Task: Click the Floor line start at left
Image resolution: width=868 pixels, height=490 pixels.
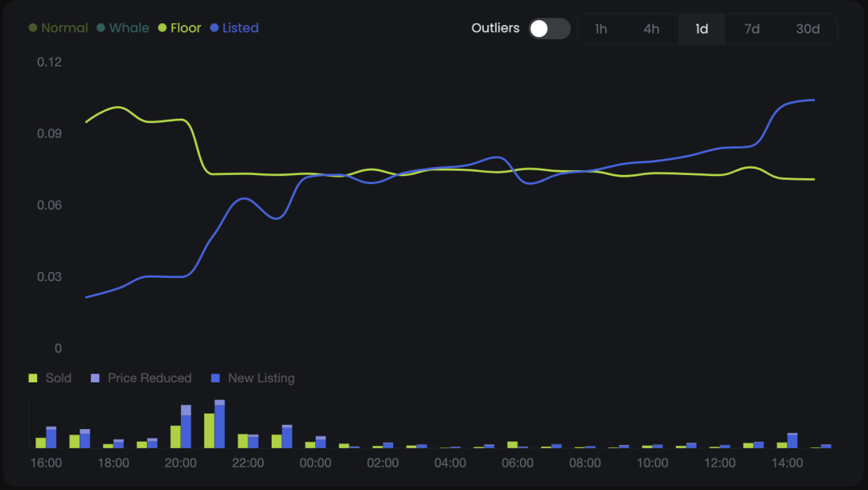Action: tap(87, 121)
